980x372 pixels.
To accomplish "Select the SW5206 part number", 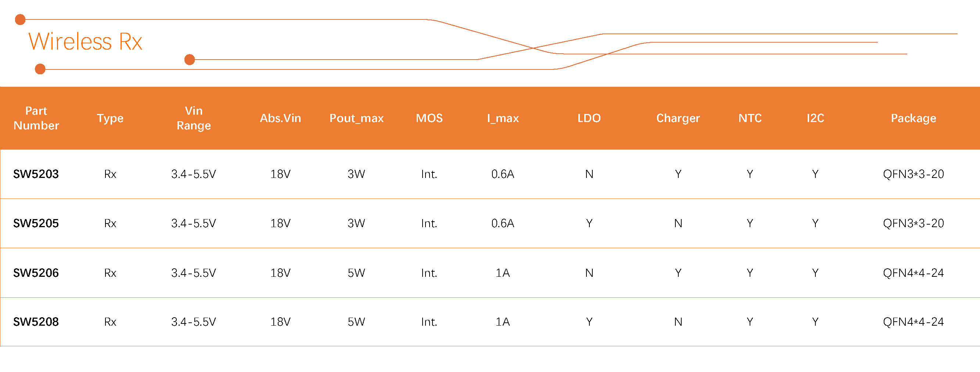I will tap(36, 273).
